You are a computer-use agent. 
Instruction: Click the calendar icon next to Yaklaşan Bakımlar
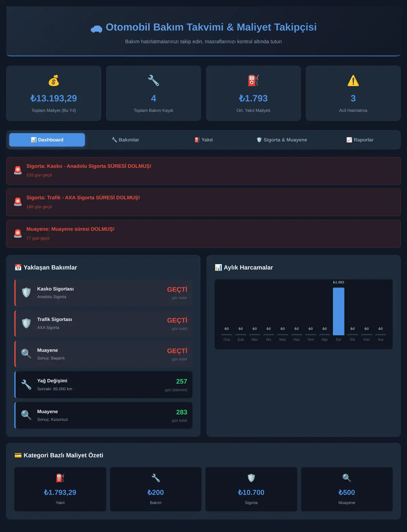pos(18,268)
